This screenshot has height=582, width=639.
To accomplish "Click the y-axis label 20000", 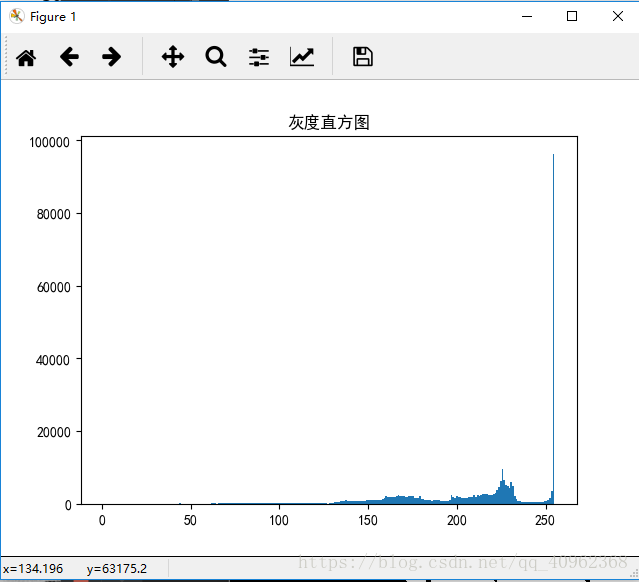I will coord(53,432).
